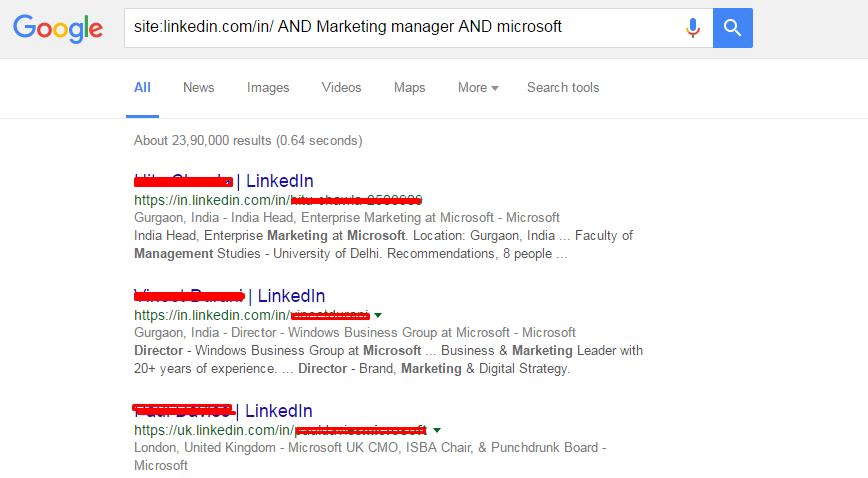Open third LinkedIn result title link
This screenshot has height=478, width=868.
[x=223, y=410]
